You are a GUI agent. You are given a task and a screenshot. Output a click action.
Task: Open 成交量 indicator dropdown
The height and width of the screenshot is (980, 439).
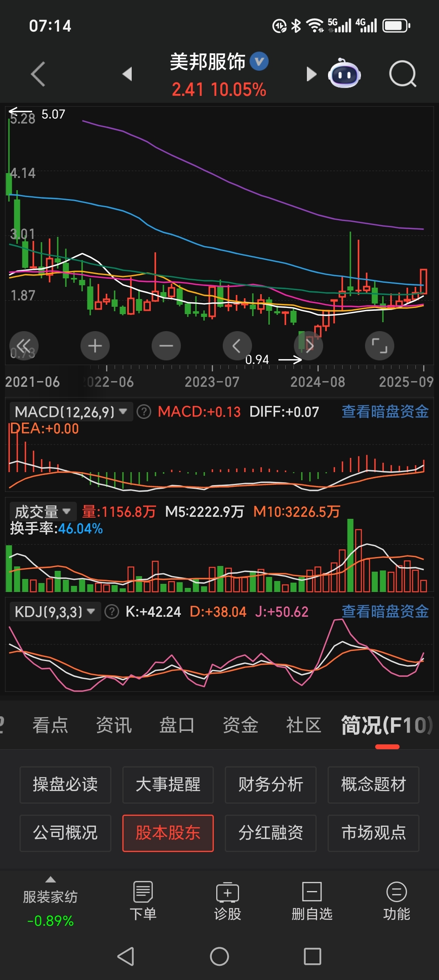pos(43,512)
